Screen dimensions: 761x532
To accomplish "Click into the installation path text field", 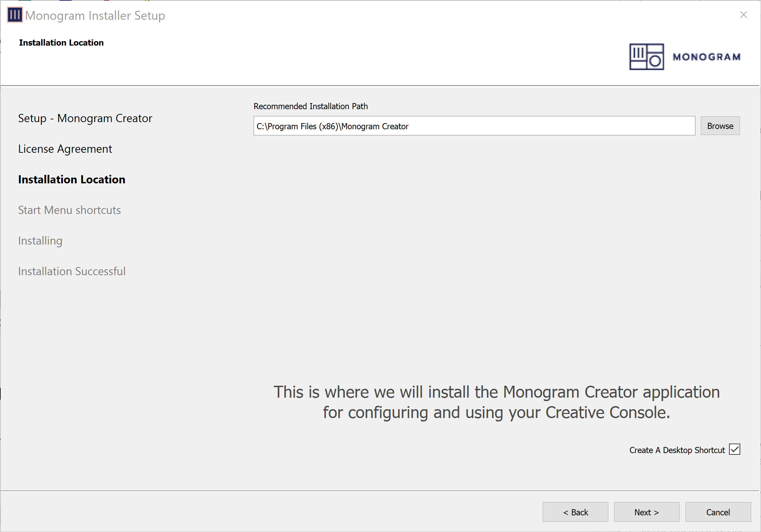I will click(x=474, y=126).
